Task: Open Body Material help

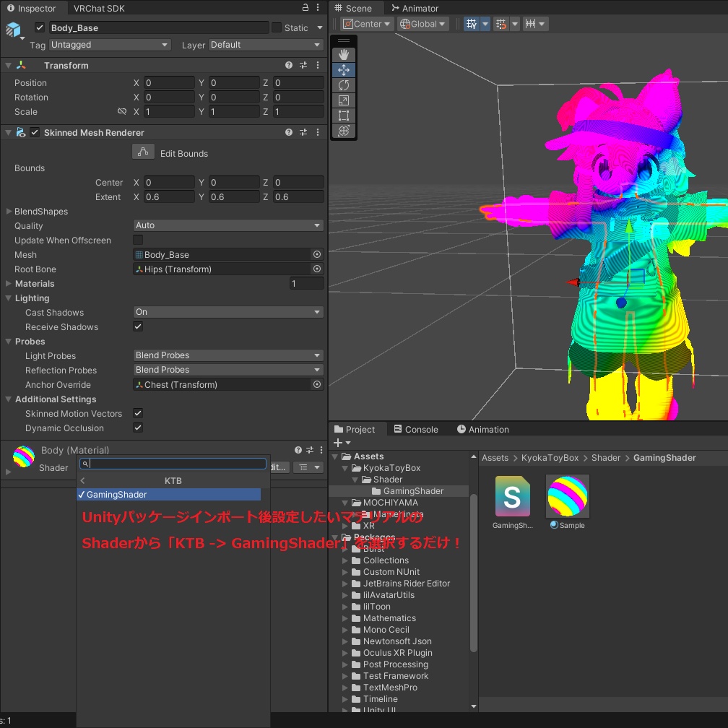Action: click(x=298, y=450)
